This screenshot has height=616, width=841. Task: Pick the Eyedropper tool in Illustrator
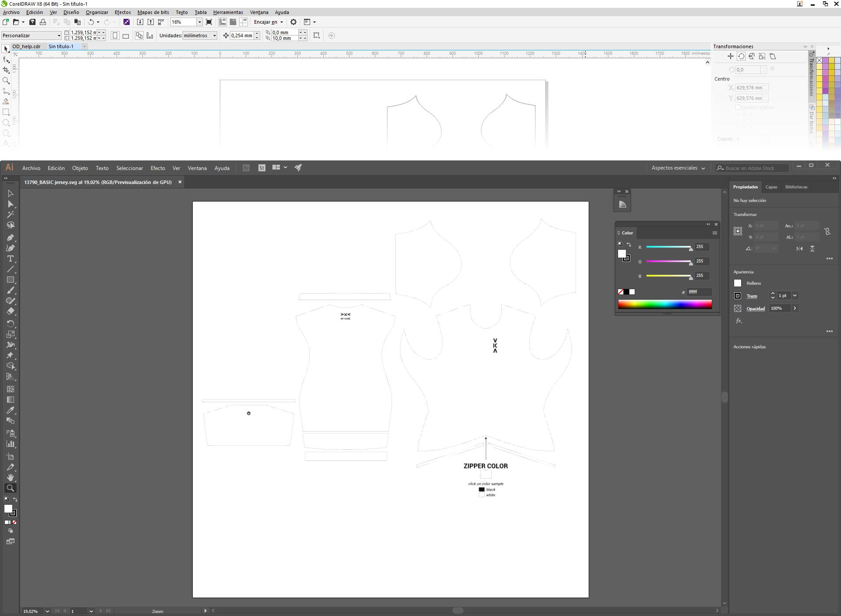(11, 411)
